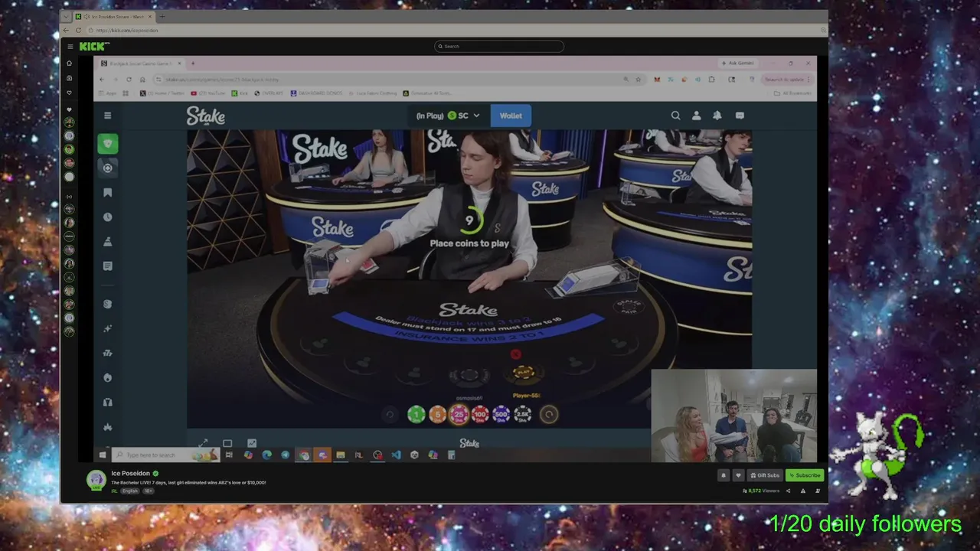Open the Stake header search icon
Viewport: 980px width, 551px height.
coord(675,116)
